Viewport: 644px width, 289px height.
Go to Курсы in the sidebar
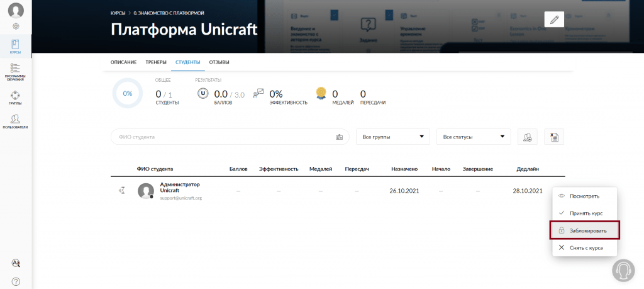click(x=16, y=47)
